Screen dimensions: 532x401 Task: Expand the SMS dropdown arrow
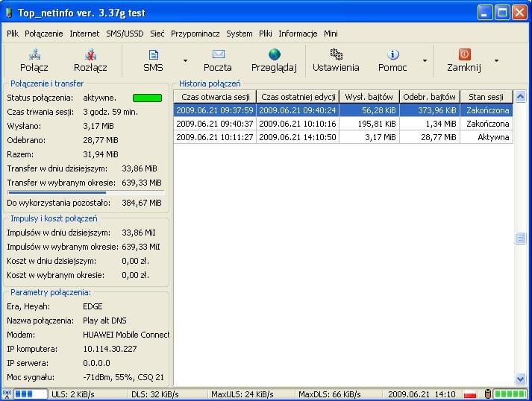click(x=185, y=61)
